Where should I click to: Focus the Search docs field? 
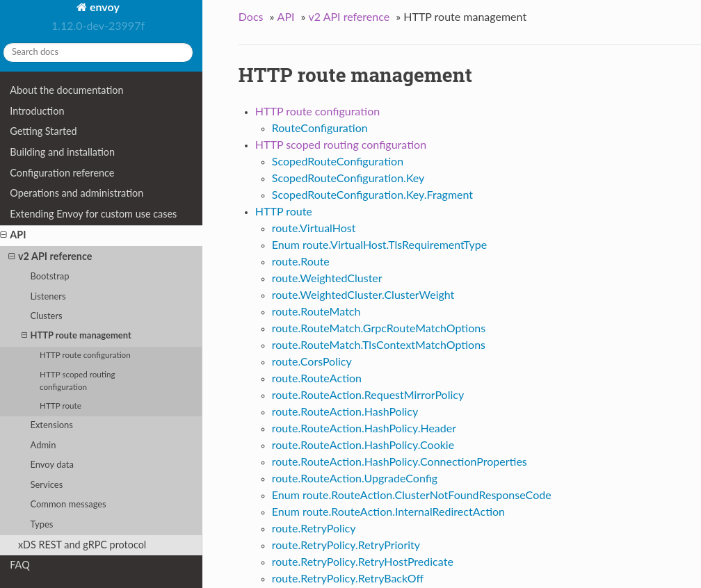pos(98,52)
